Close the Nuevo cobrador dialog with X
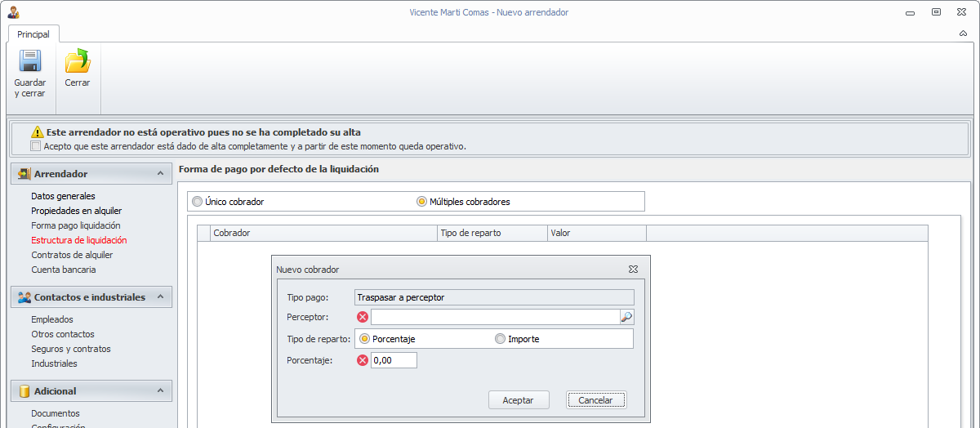This screenshot has width=980, height=428. pos(633,269)
